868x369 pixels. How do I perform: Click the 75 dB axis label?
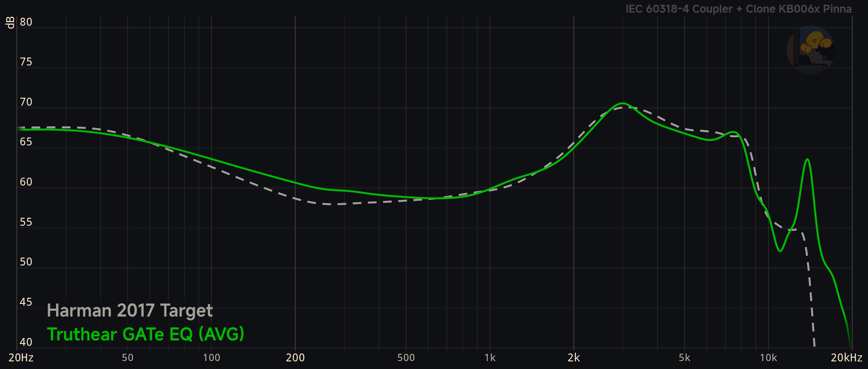(x=26, y=62)
